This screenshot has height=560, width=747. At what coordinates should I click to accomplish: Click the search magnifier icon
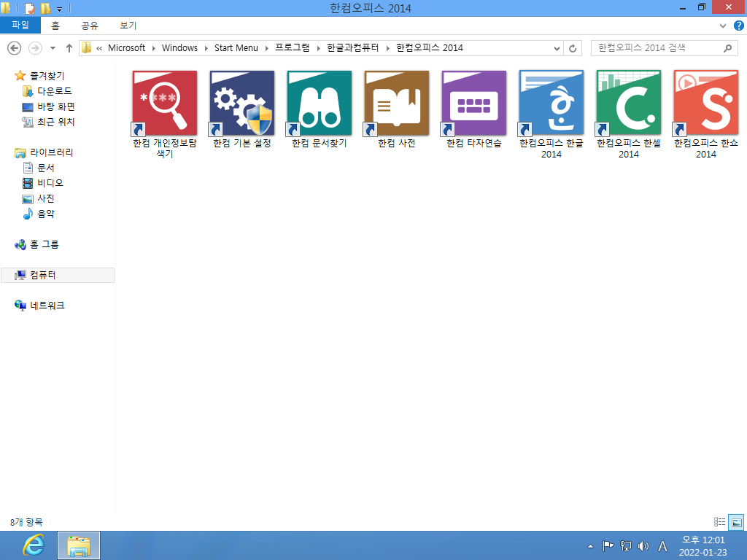click(x=727, y=48)
